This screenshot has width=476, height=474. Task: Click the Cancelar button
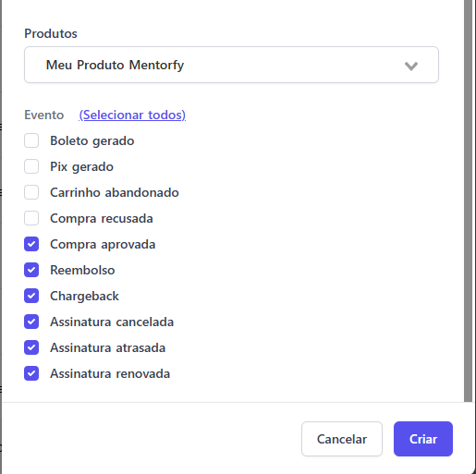342,439
